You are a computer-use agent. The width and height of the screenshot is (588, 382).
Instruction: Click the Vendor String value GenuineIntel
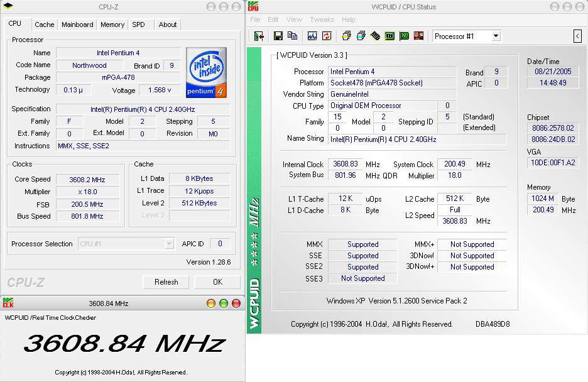point(392,94)
